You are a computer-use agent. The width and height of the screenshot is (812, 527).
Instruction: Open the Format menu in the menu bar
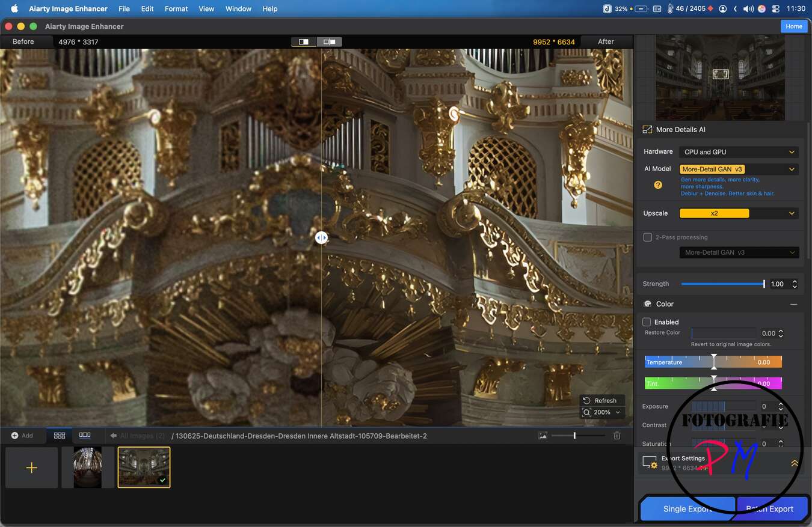click(x=176, y=8)
